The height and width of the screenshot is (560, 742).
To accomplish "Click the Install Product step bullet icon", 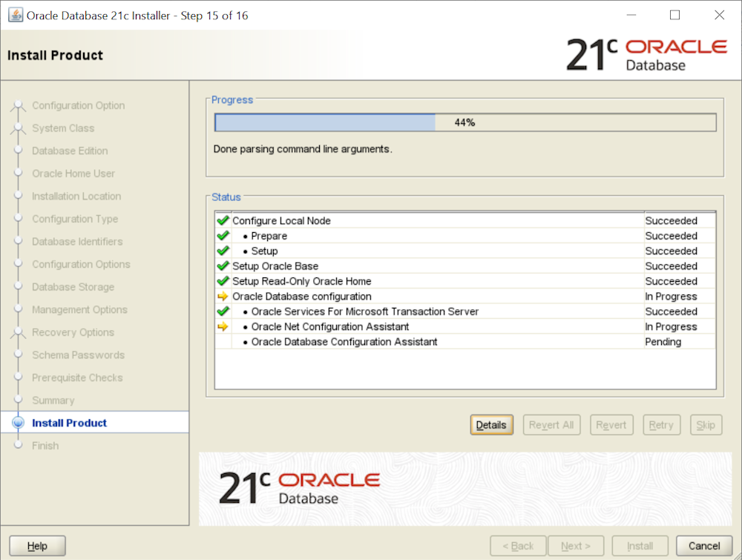I will pyautogui.click(x=19, y=423).
